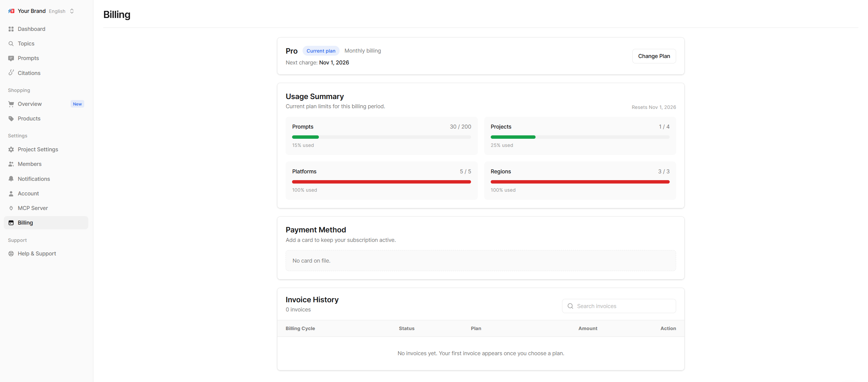Viewport: 868px width, 382px height.
Task: Click the Amount column header
Action: pyautogui.click(x=587, y=328)
